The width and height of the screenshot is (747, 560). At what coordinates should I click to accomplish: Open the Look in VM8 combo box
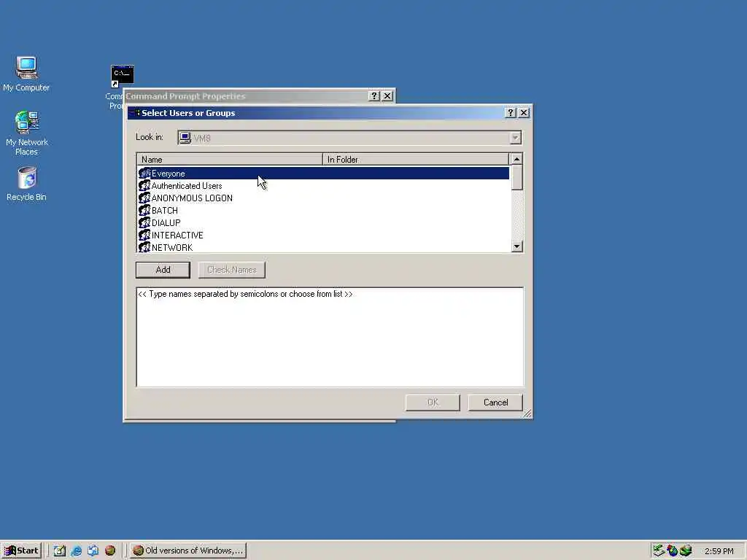point(349,138)
